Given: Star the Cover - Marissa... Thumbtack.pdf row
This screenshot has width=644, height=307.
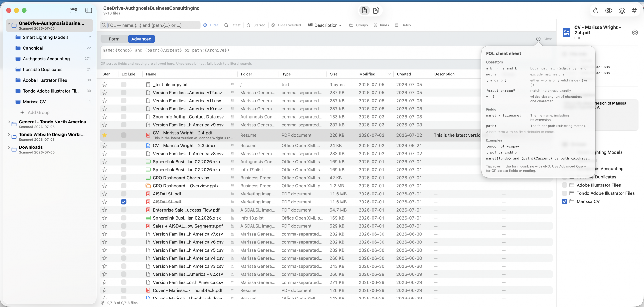Looking at the screenshot, I should (x=104, y=290).
